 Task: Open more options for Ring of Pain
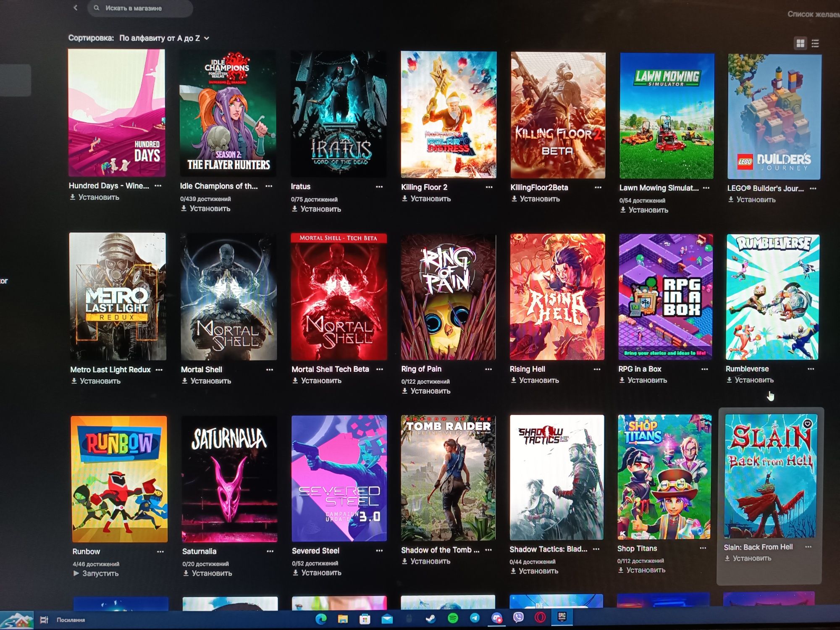pyautogui.click(x=488, y=369)
